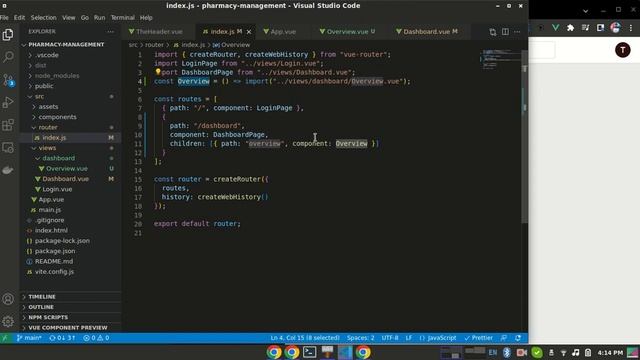
Task: Open the terminal icon in taskbar
Action: click(309, 352)
